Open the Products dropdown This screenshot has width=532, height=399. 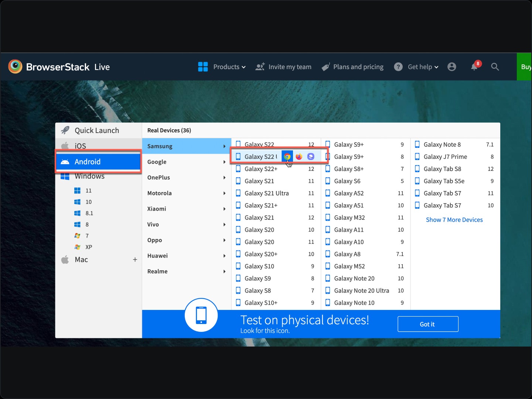tap(229, 67)
